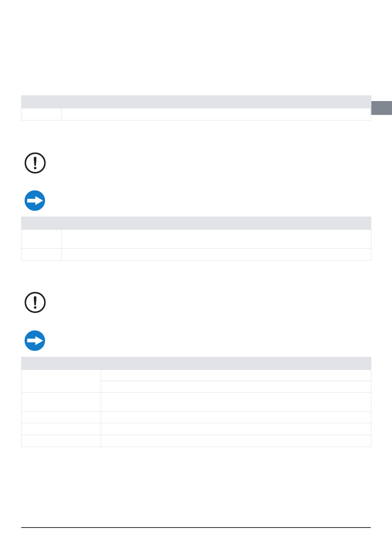Image resolution: width=392 pixels, height=556 pixels.
Task: Click the gray section tab on page edge
Action: [381, 108]
